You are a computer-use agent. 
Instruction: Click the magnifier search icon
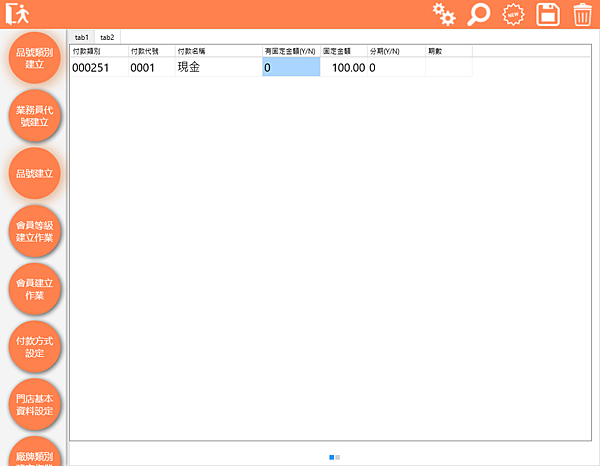click(478, 15)
